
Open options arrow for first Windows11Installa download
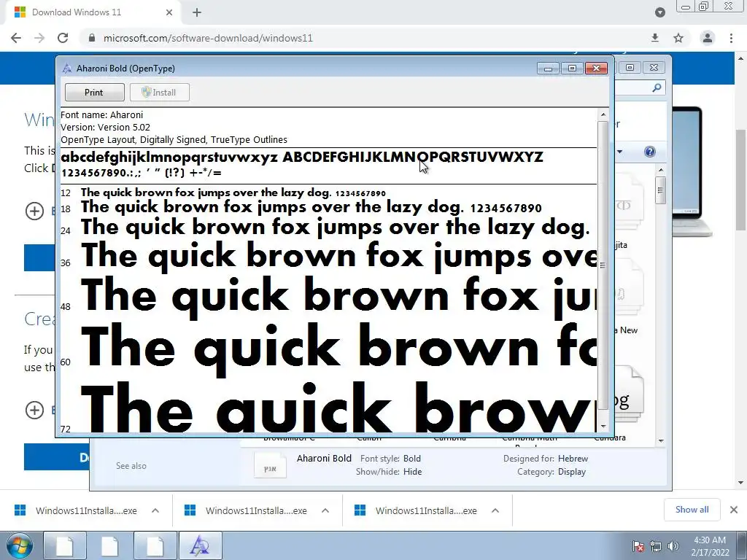(x=155, y=510)
